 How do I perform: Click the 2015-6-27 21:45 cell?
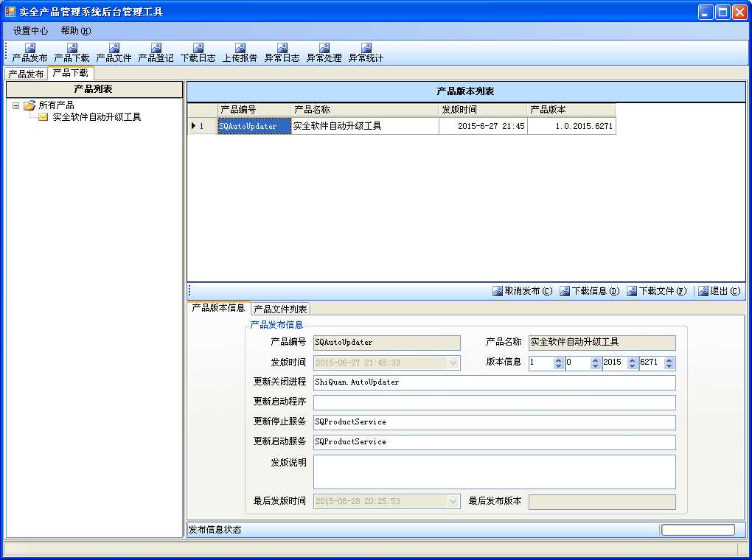tap(484, 125)
